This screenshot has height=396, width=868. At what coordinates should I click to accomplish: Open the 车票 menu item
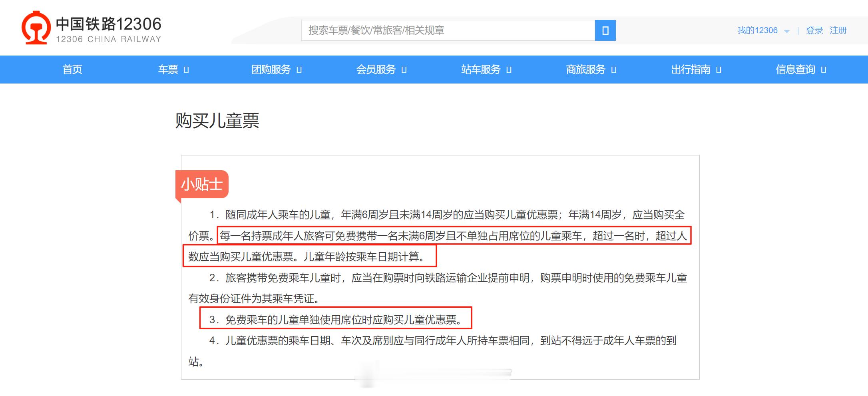pyautogui.click(x=168, y=70)
